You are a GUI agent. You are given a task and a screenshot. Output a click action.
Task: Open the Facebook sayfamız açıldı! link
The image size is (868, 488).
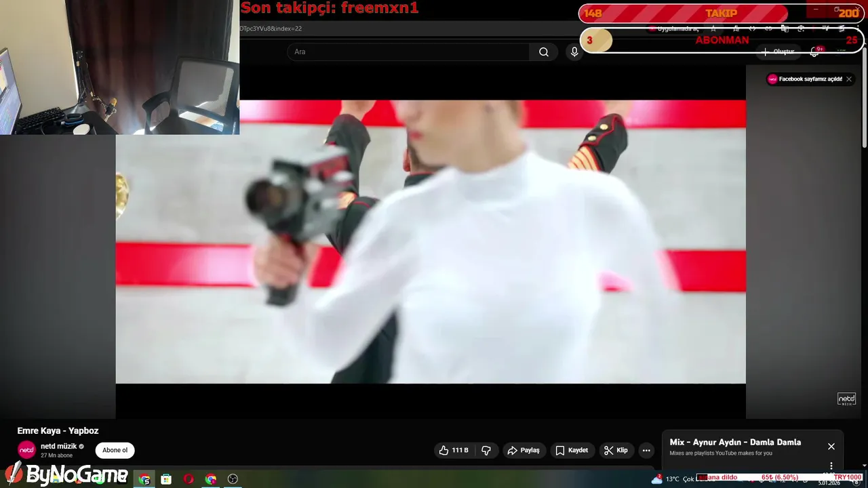[x=810, y=79]
